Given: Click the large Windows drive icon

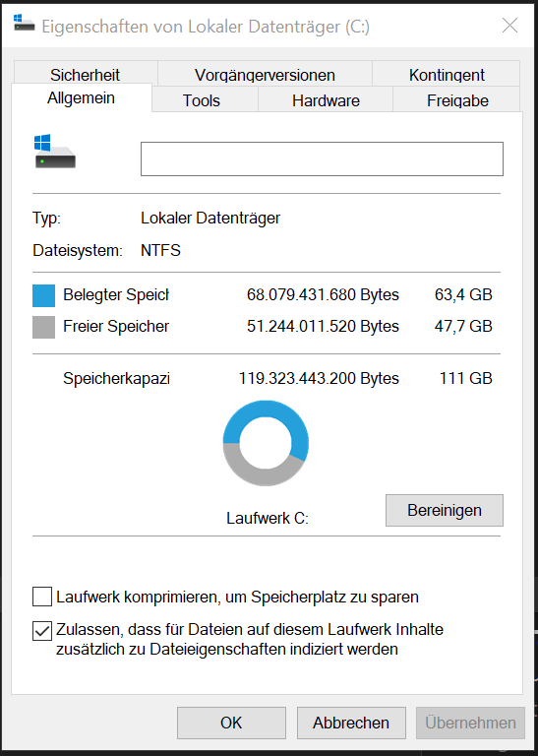Looking at the screenshot, I should (x=55, y=152).
